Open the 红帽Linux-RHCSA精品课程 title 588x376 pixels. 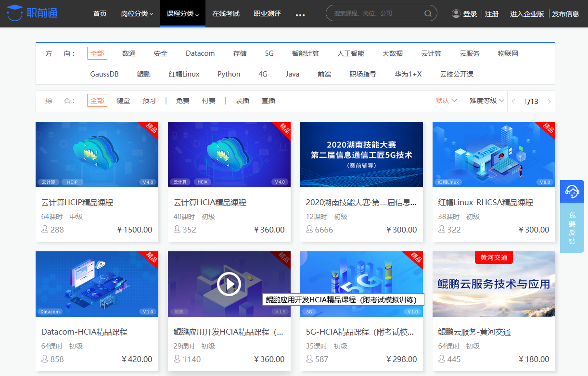click(x=486, y=203)
